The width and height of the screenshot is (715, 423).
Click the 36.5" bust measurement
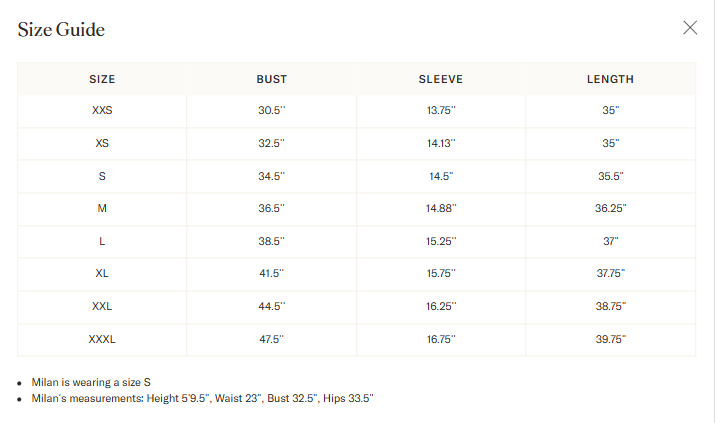[x=271, y=208]
